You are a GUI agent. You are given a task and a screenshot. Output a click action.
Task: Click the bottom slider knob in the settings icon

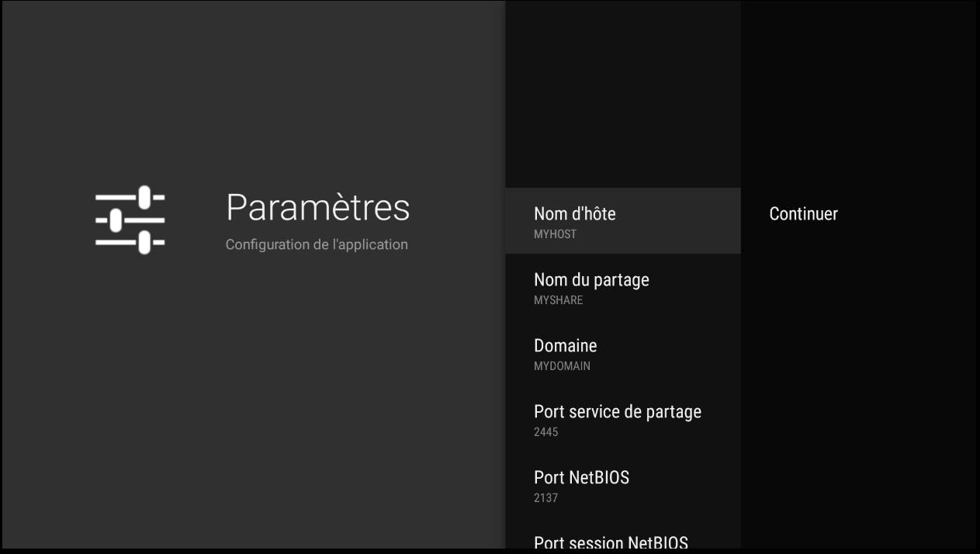(144, 243)
